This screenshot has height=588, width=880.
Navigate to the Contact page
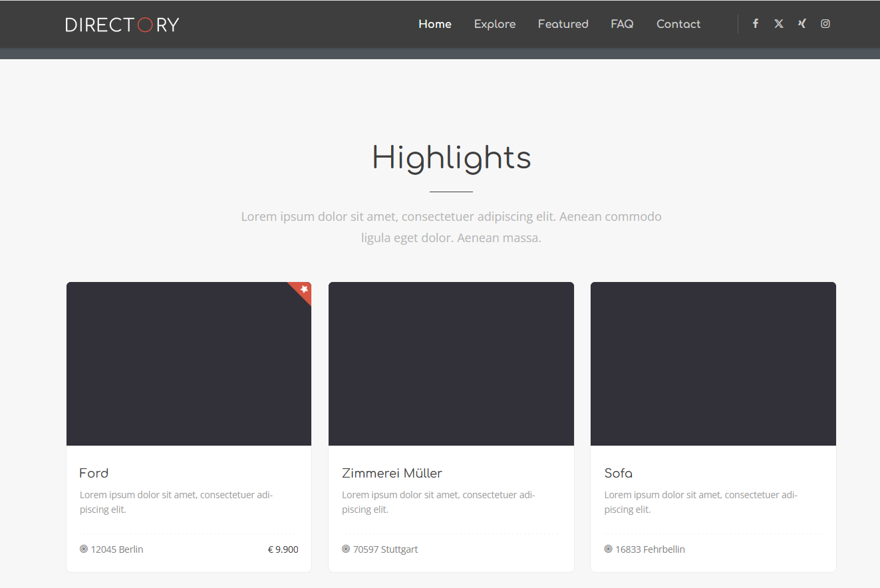pos(678,24)
